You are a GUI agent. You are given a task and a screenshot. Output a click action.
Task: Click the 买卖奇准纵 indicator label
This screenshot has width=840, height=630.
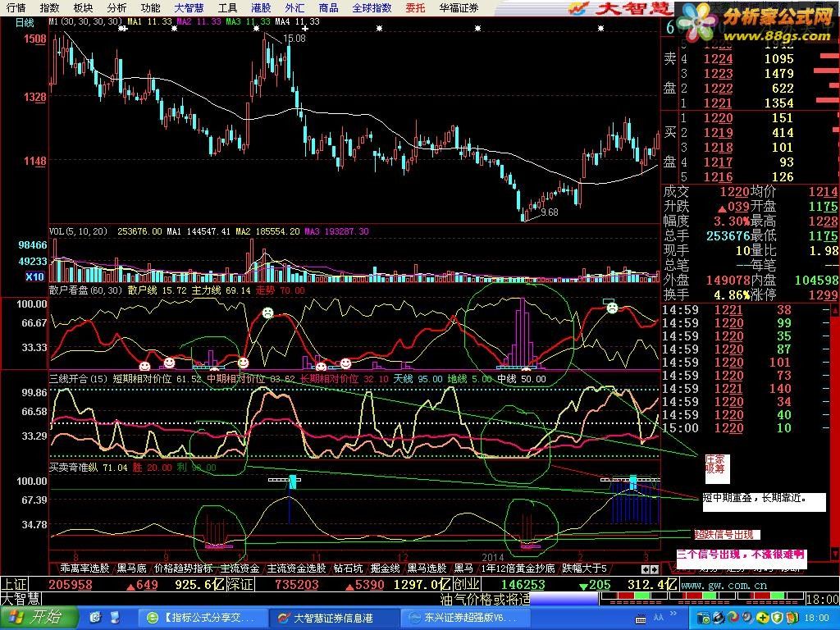click(73, 467)
